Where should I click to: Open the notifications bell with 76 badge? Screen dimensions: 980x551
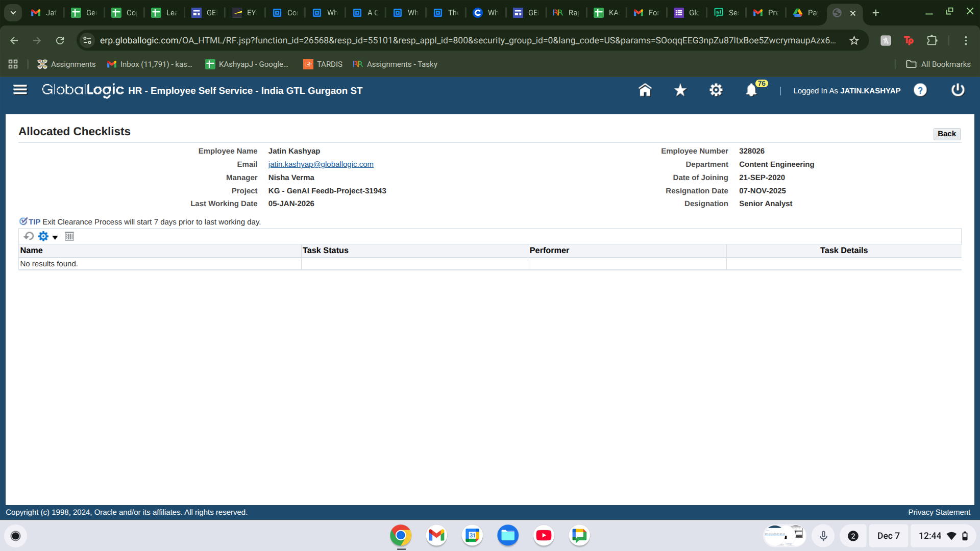tap(751, 90)
